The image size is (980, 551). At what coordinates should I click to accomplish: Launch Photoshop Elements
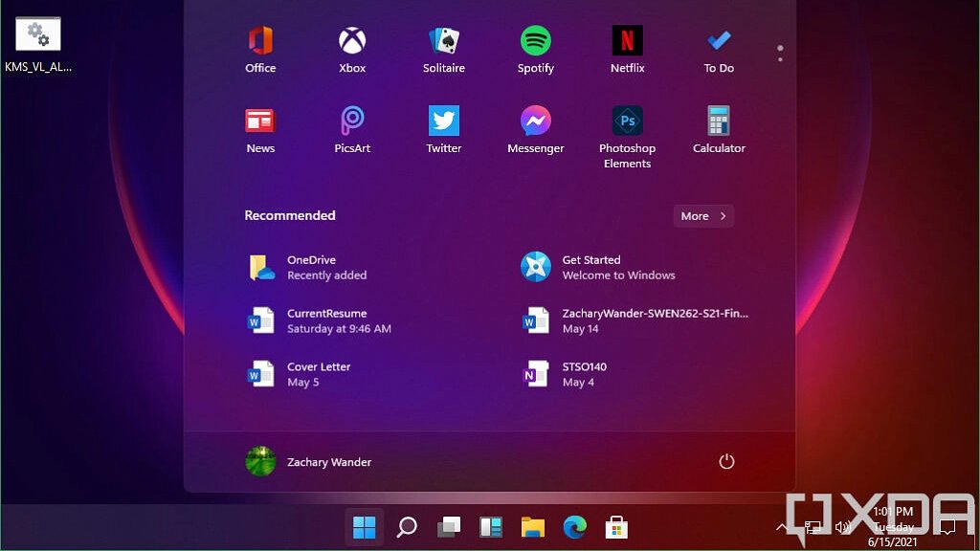coord(627,122)
